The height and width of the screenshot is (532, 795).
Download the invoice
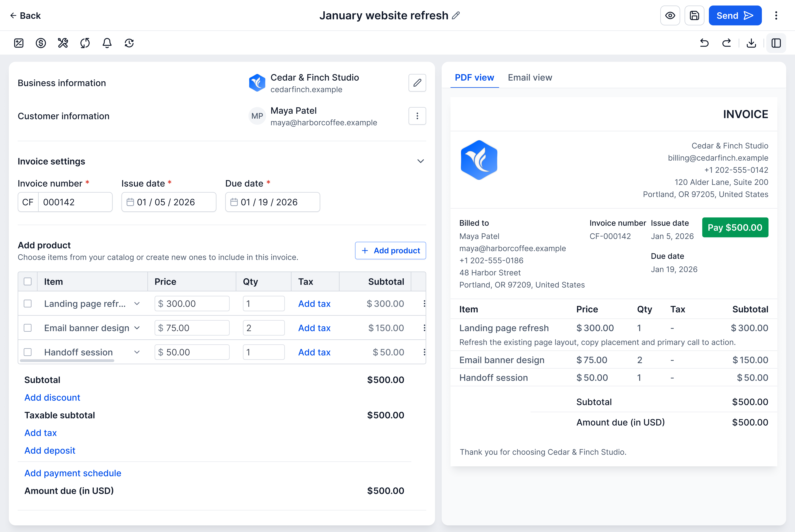point(752,43)
